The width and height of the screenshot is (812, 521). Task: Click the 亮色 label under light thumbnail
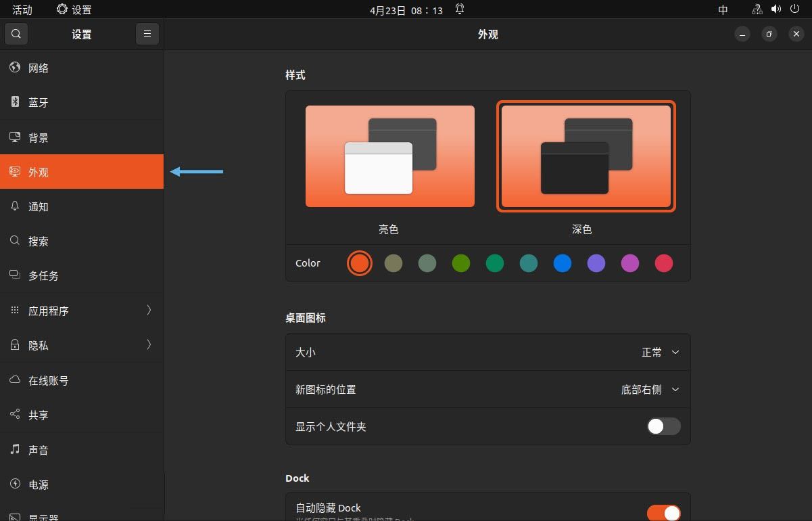point(389,229)
